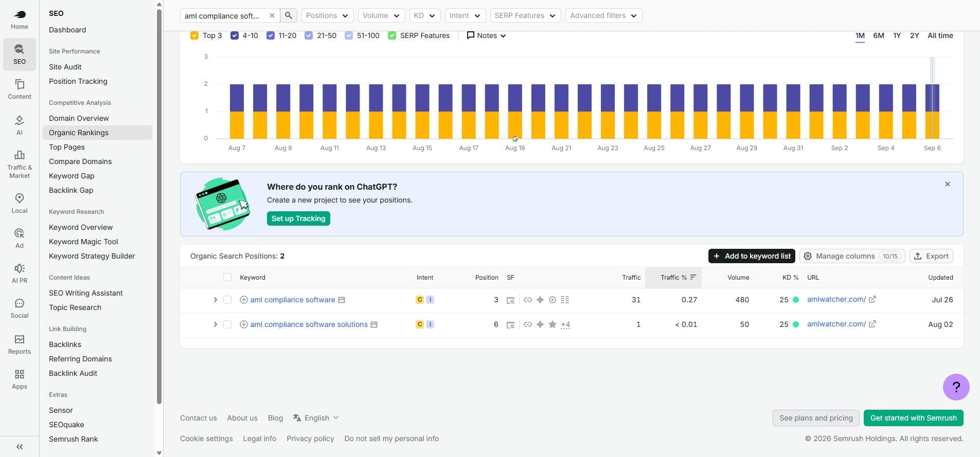Click Add to keyword list button
The image size is (980, 457).
tap(752, 256)
